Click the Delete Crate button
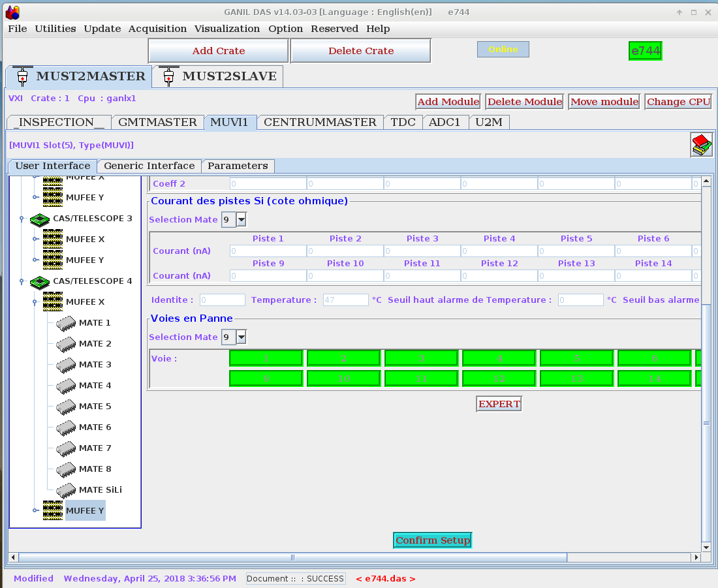This screenshot has height=588, width=718. pyautogui.click(x=361, y=51)
